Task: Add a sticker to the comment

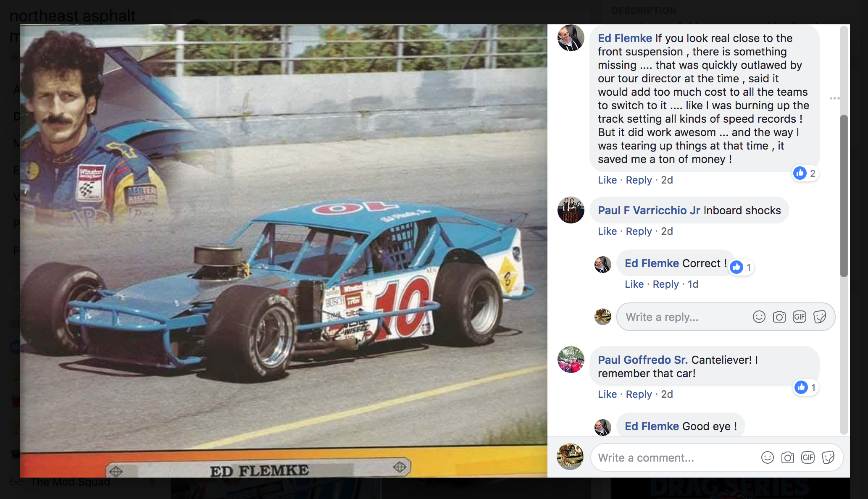Action: 828,457
